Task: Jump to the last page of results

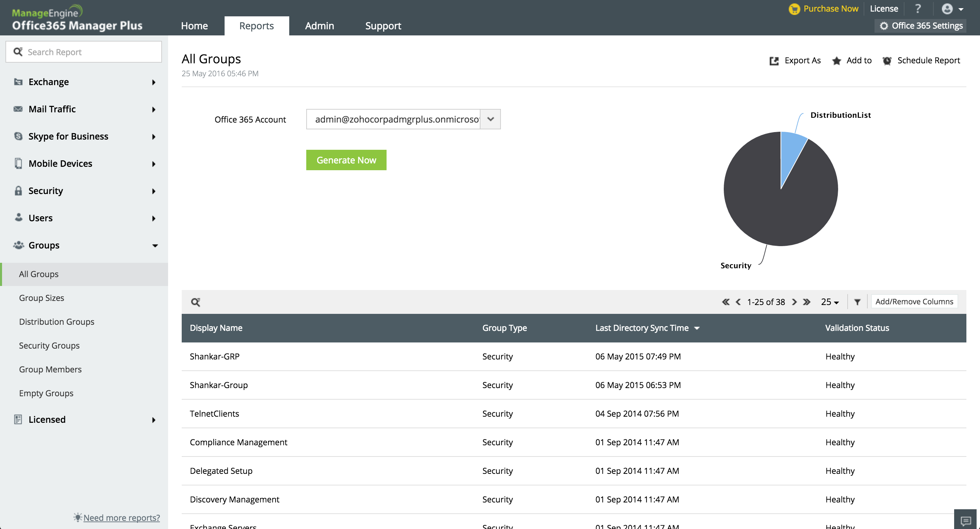Action: click(806, 302)
